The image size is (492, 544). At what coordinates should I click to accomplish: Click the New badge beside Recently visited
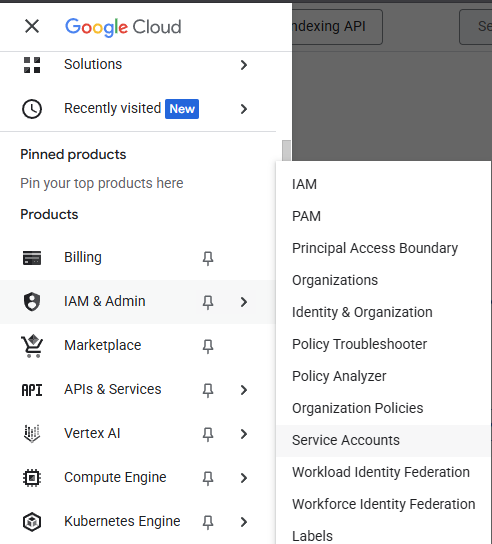(182, 109)
